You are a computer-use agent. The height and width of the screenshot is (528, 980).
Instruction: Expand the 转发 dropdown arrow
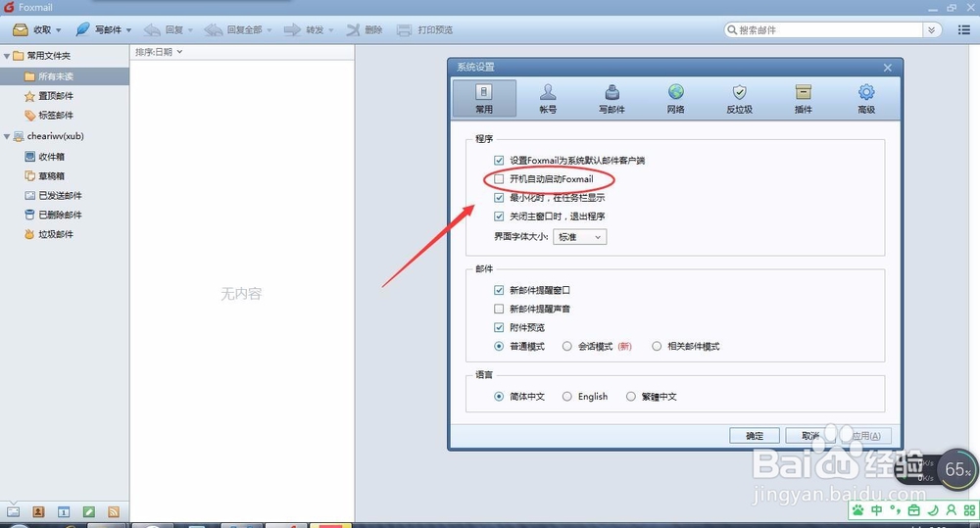pyautogui.click(x=330, y=30)
